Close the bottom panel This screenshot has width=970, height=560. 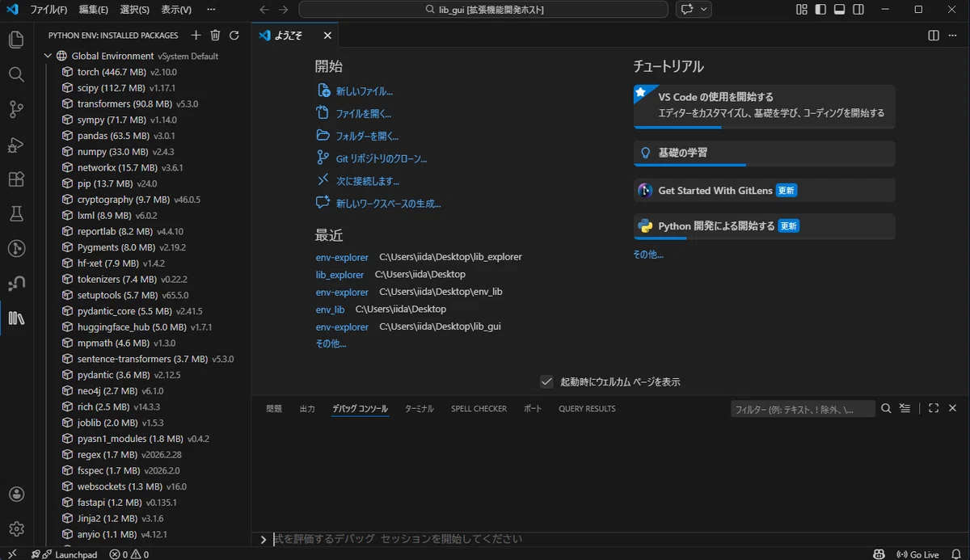click(953, 409)
